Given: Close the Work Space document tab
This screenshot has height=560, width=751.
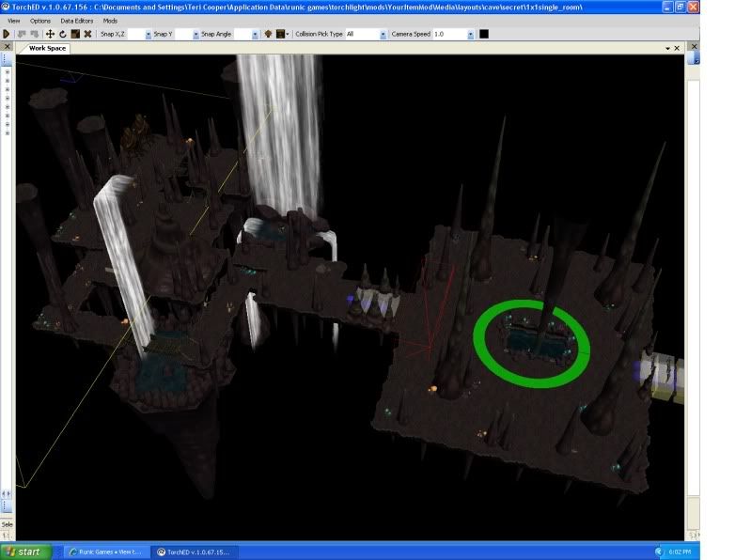Looking at the screenshot, I should [677, 48].
